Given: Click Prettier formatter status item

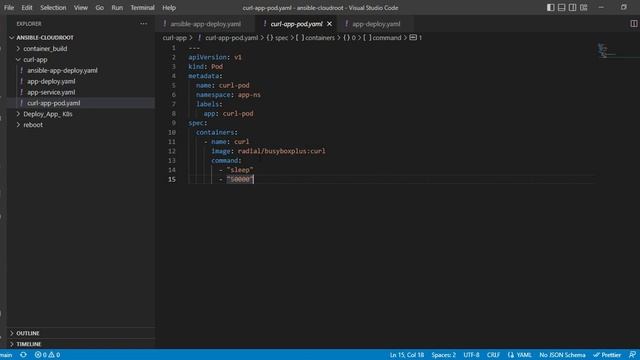Looking at the screenshot, I should 607,355.
